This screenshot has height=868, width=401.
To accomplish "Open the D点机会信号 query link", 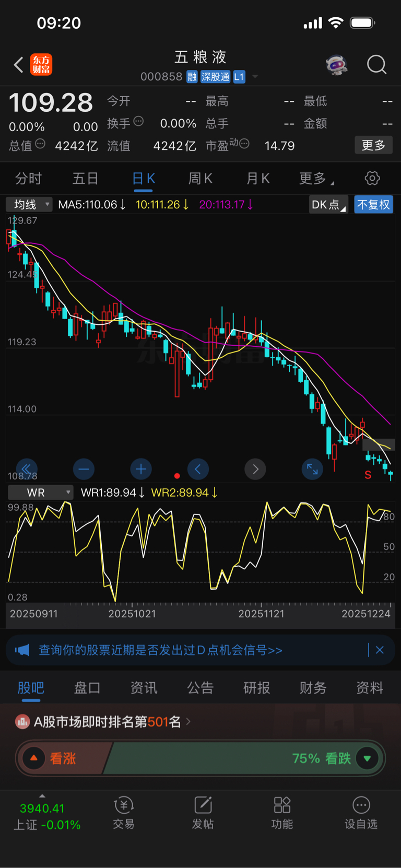I will (160, 650).
